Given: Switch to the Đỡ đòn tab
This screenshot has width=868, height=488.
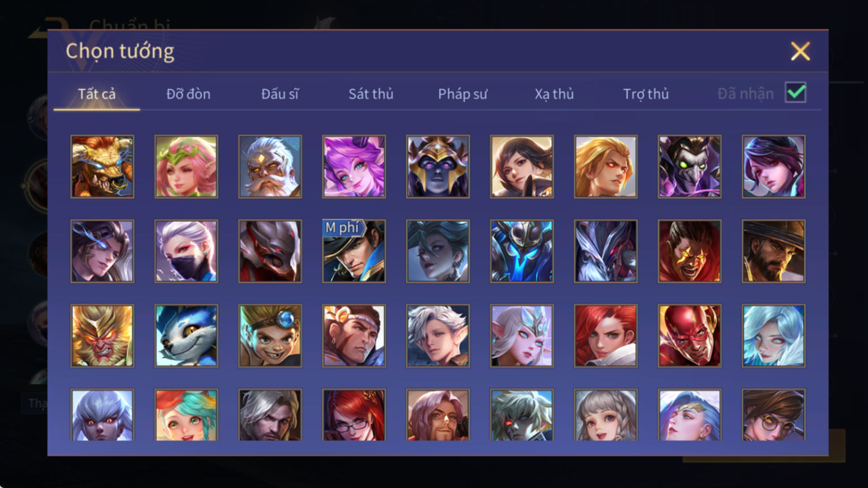Looking at the screenshot, I should tap(188, 94).
